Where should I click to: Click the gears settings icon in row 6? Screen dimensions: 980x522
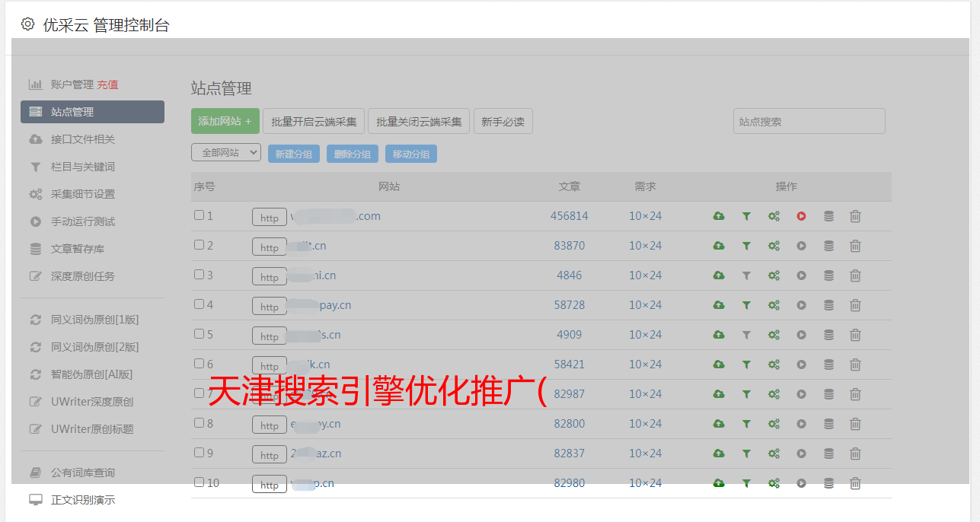point(774,364)
